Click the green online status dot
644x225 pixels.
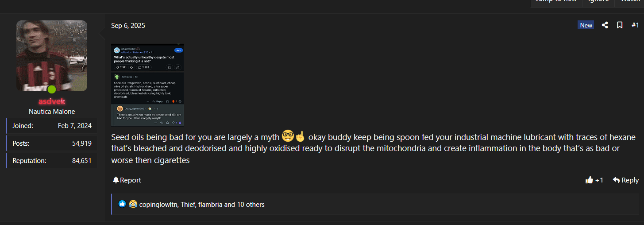tap(52, 89)
